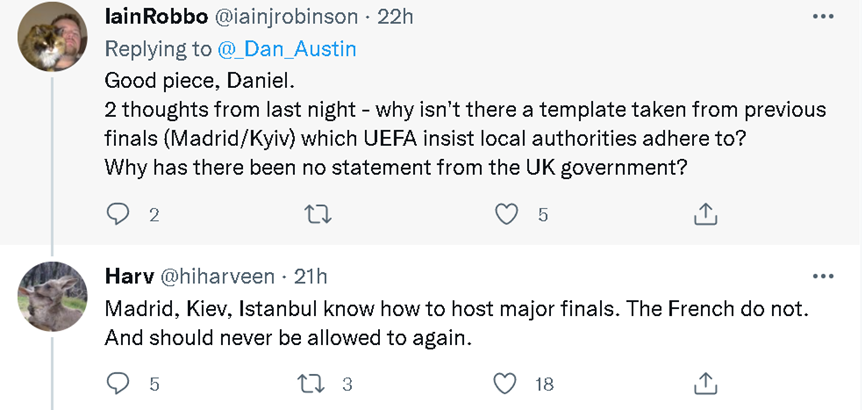
Task: Open the 21h tweet timestamp
Action: pyautogui.click(x=310, y=276)
